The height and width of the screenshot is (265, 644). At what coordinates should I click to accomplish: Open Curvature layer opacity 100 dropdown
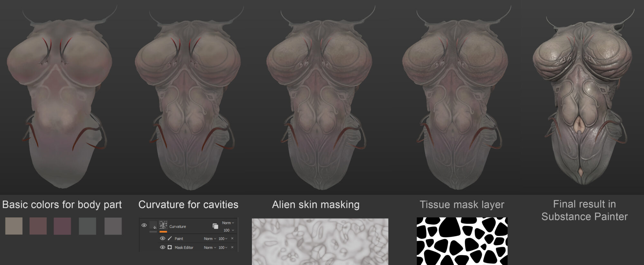[229, 230]
